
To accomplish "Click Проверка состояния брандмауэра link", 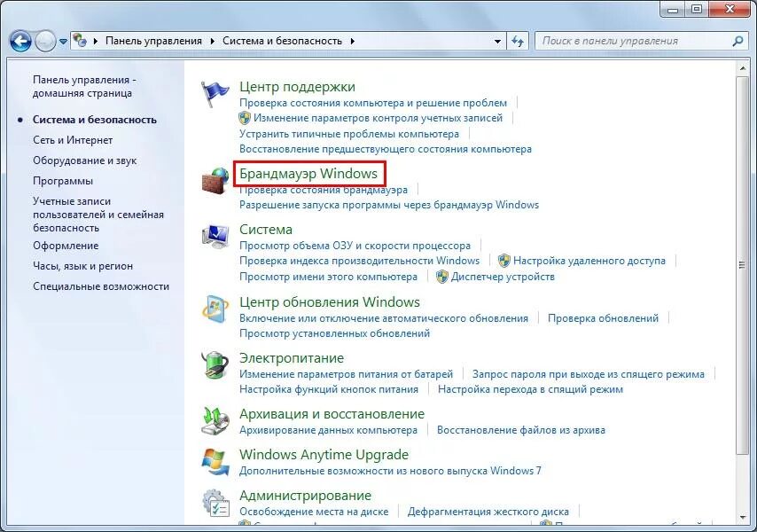I will point(324,191).
